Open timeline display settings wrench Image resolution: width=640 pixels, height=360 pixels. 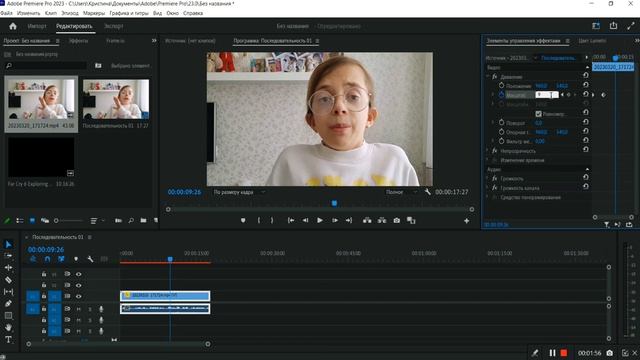coord(90,259)
